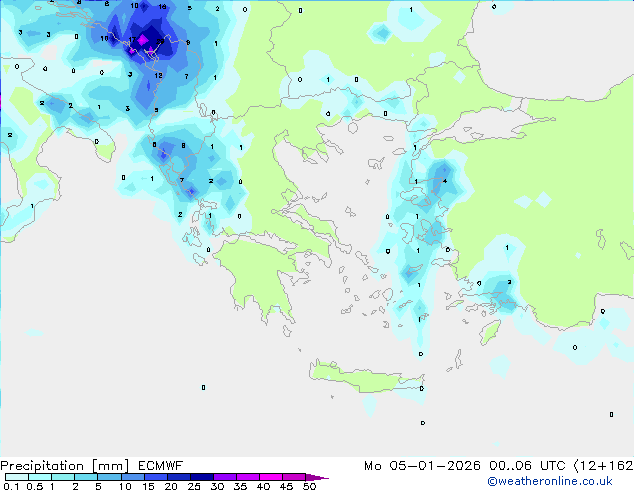Click the above-50 mm legend arrow tip
The height and width of the screenshot is (490, 634).
pos(317,477)
